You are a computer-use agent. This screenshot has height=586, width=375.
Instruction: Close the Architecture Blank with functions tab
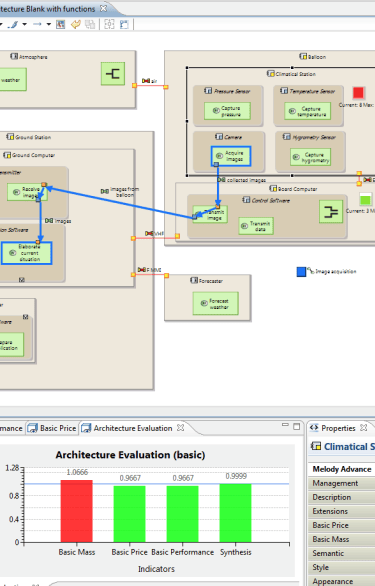[104, 8]
